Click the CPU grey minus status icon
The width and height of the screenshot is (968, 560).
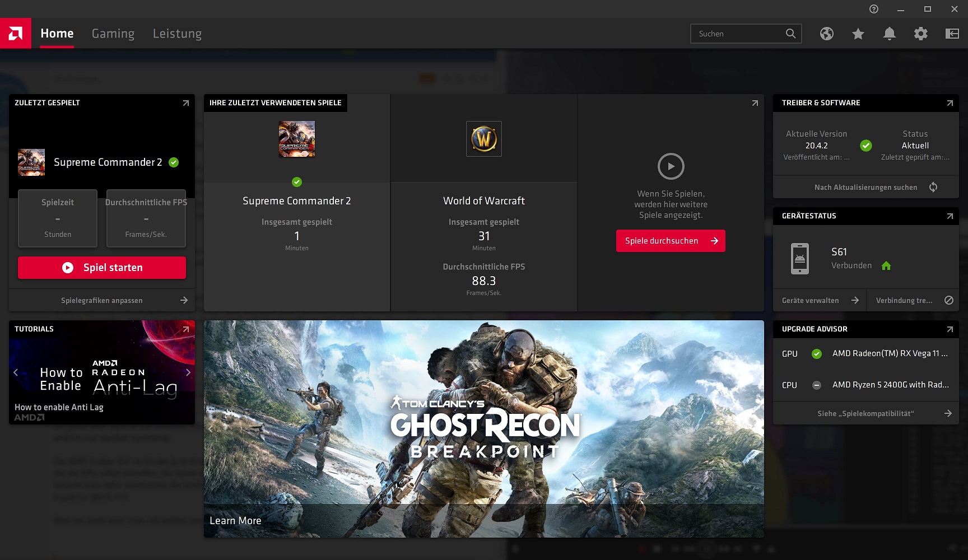tap(817, 385)
